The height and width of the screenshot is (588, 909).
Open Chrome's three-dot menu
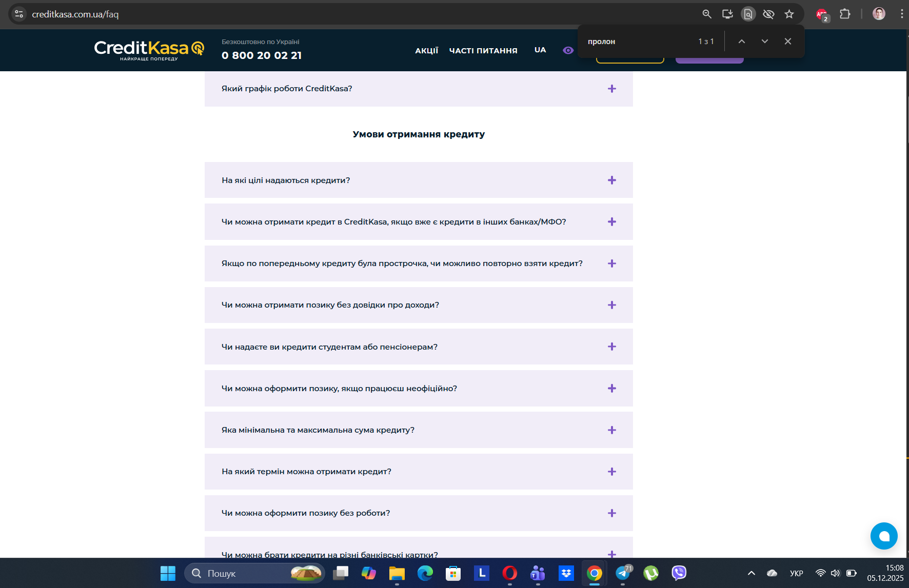pos(901,14)
